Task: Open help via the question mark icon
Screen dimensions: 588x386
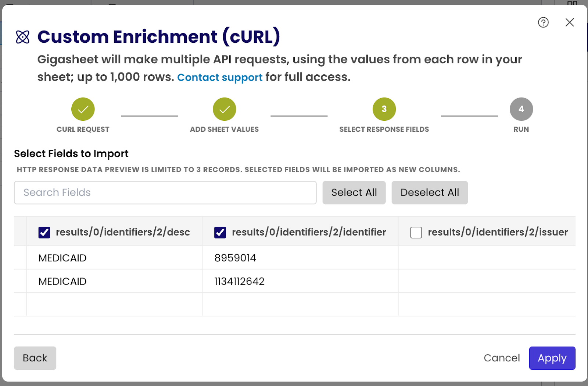Action: (543, 22)
